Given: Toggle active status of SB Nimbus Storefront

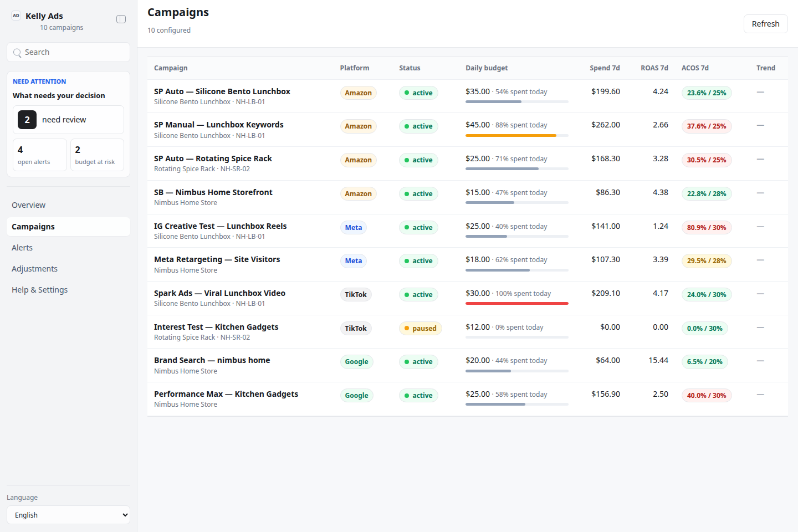Looking at the screenshot, I should pyautogui.click(x=418, y=194).
